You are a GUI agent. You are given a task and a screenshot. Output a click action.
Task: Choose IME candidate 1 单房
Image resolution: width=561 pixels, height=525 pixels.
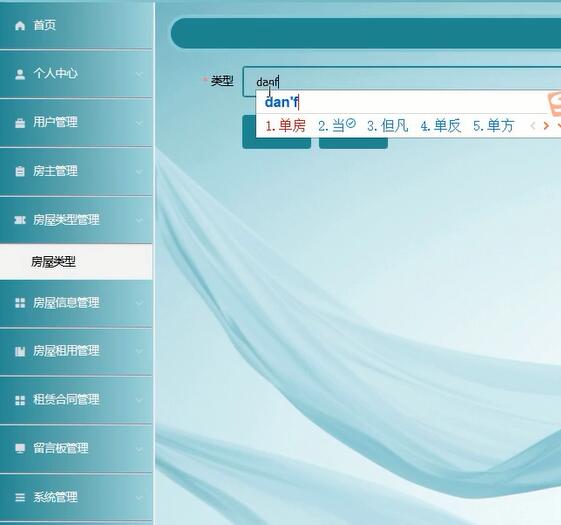[x=286, y=126]
